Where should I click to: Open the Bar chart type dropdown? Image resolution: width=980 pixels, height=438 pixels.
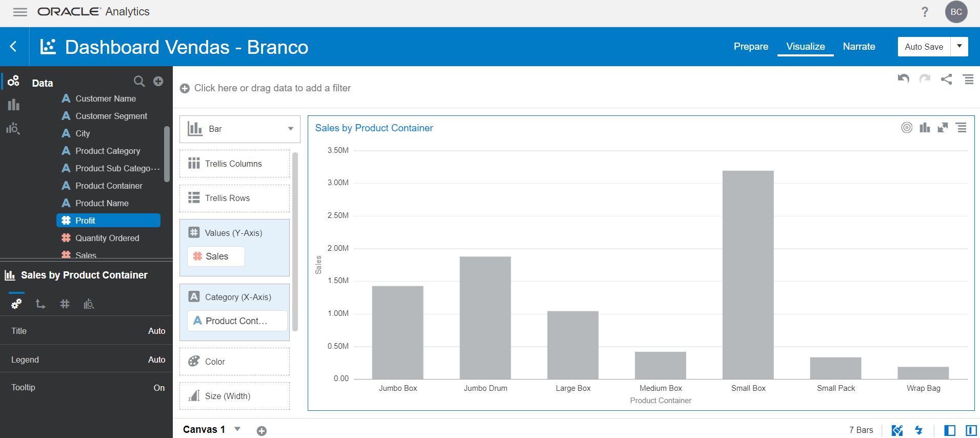[239, 129]
